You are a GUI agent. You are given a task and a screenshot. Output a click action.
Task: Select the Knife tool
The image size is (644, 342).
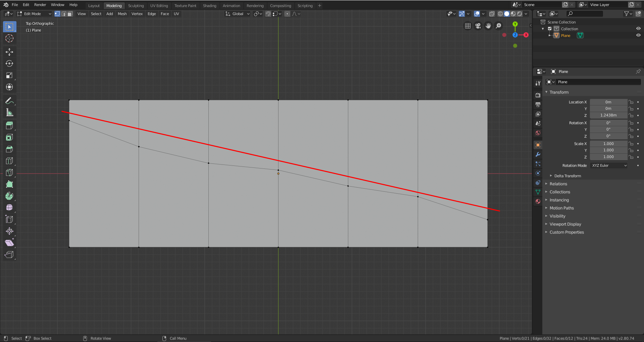(x=9, y=173)
